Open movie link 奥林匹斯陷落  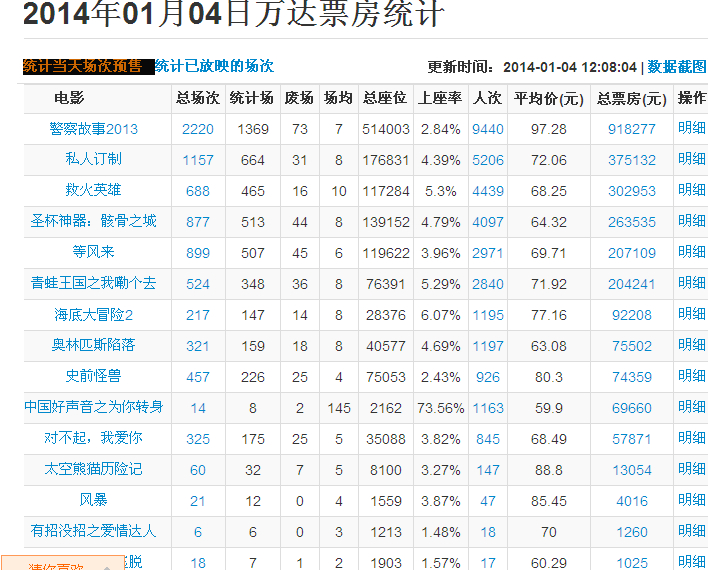93,346
